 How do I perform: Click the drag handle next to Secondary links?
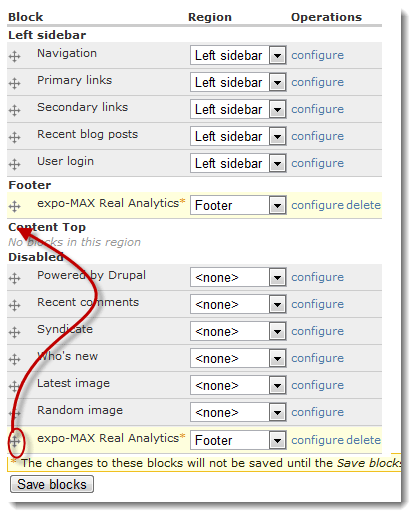click(14, 110)
